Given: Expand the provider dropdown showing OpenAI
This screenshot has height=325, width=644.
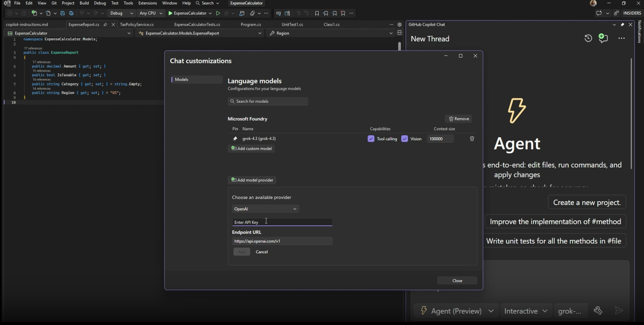Looking at the screenshot, I should [x=265, y=209].
